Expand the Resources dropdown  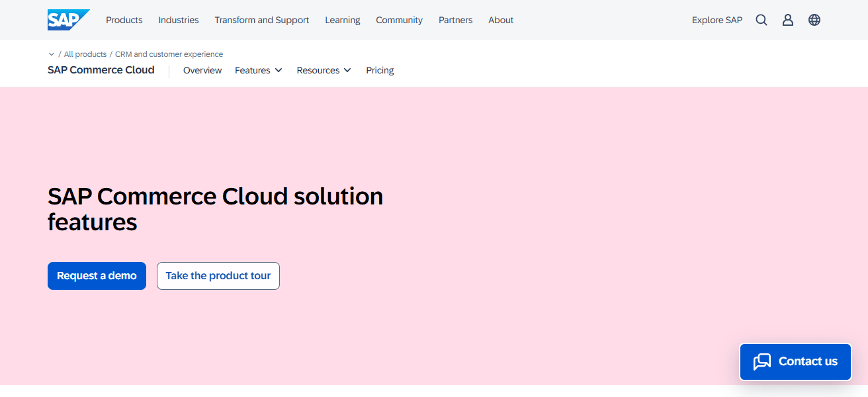coord(324,70)
